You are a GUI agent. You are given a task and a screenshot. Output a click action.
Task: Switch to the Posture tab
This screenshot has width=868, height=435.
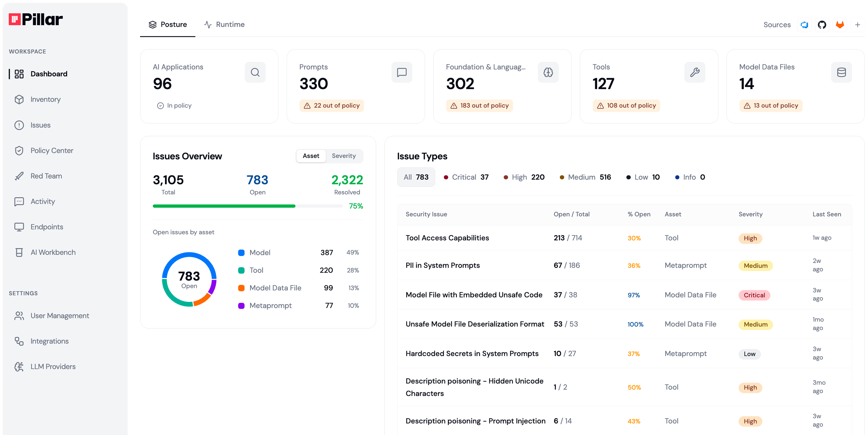coord(167,25)
